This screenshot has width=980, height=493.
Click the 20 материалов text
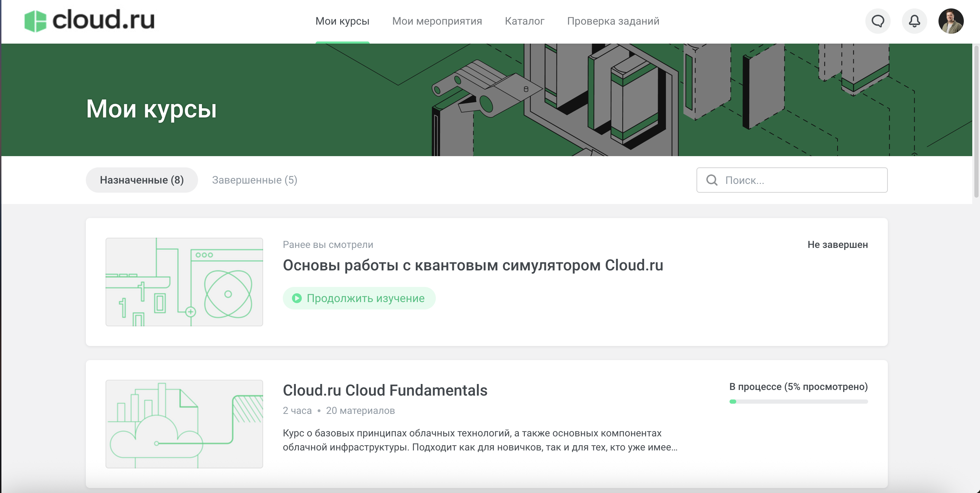pos(360,410)
